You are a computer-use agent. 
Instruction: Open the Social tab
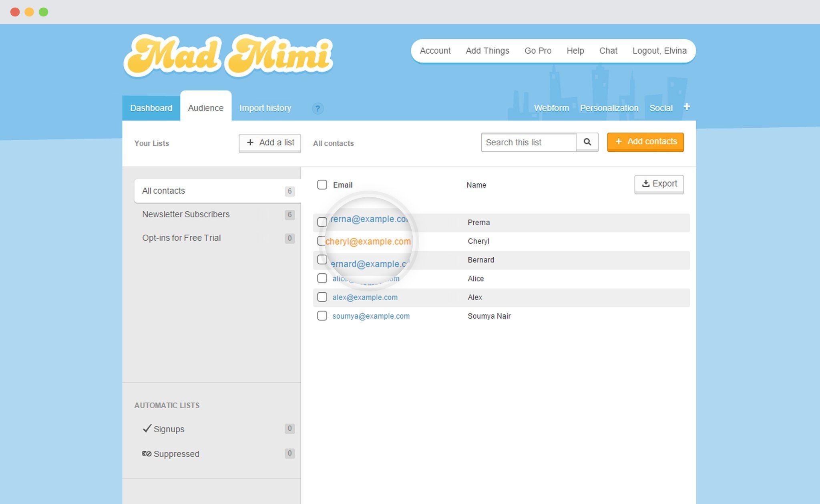pos(661,108)
